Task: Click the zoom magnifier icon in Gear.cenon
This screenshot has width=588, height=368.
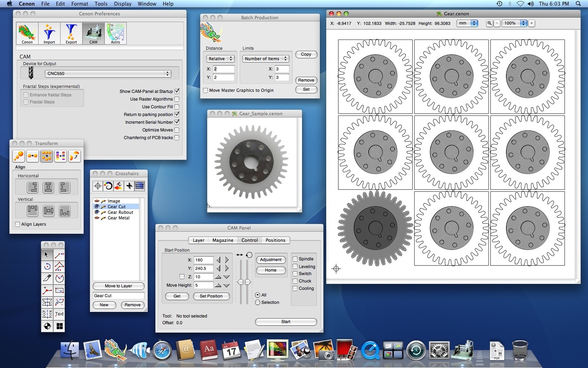Action: click(x=489, y=23)
